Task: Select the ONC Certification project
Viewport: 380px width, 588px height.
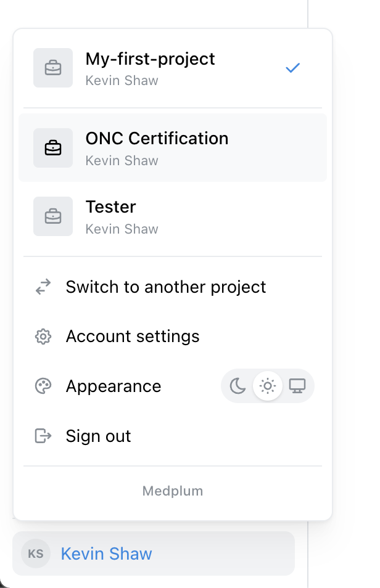Action: click(173, 148)
